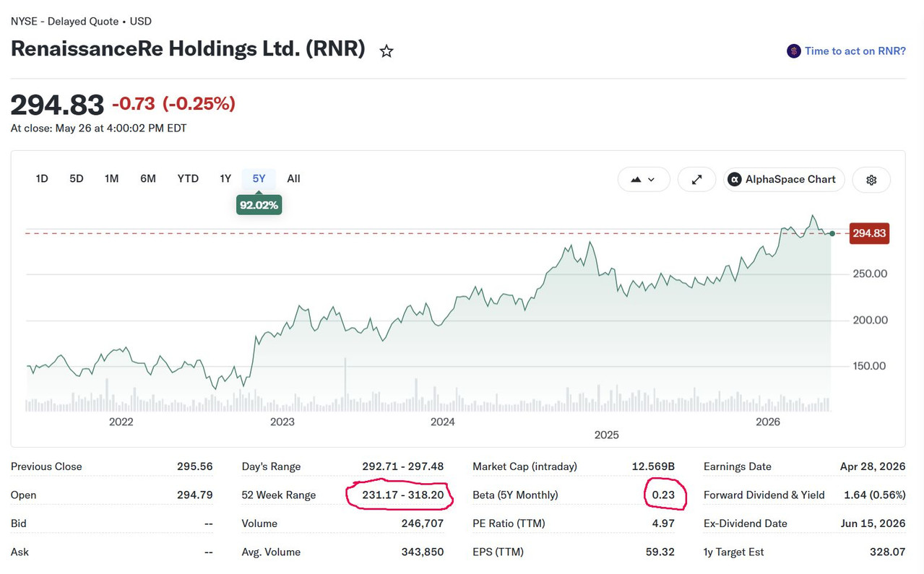
Task: Click the 2022 label on chart axis
Action: tap(121, 422)
